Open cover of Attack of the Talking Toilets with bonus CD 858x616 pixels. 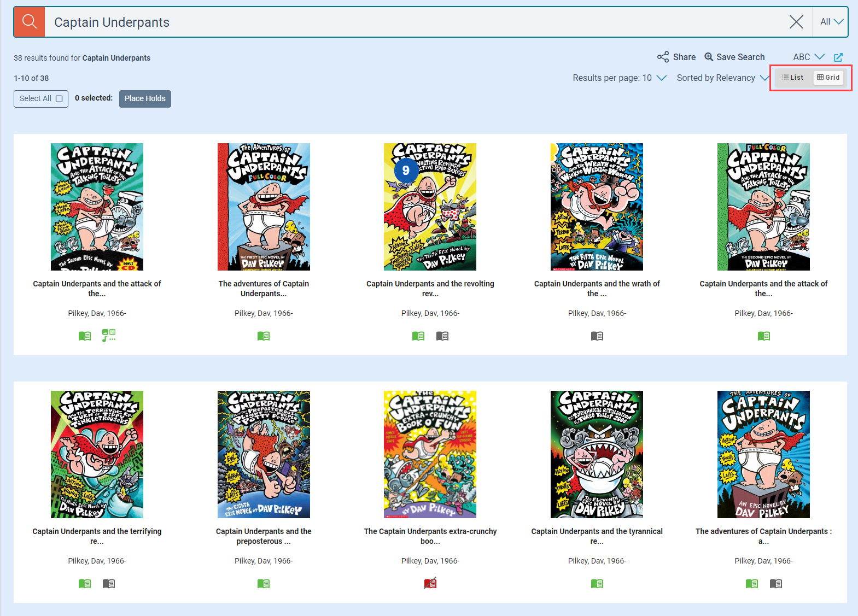(x=97, y=207)
